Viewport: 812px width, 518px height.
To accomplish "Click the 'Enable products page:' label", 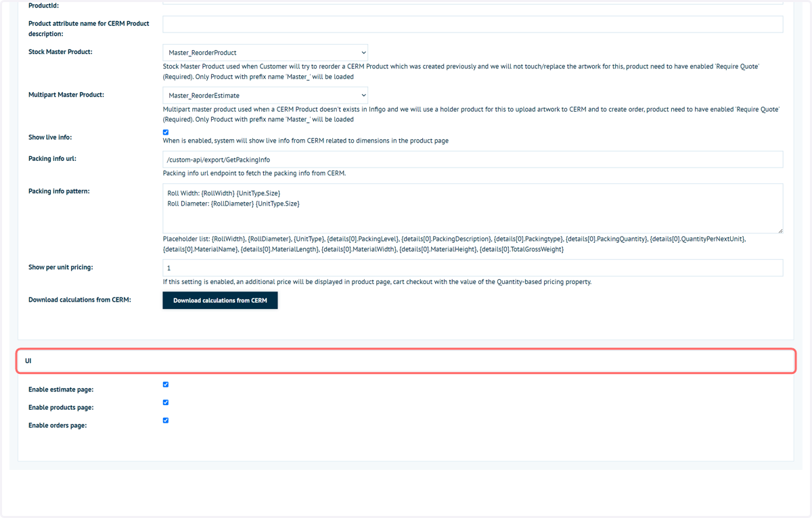I will 61,408.
